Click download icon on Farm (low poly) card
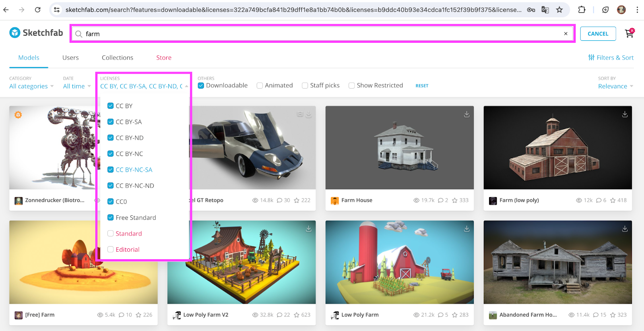 [x=625, y=114]
